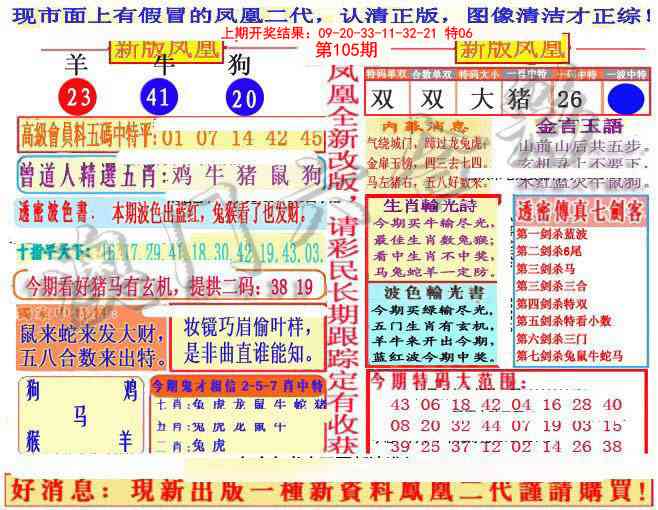Click the 第三剑杀马 entry
The image size is (658, 510).
[546, 269]
